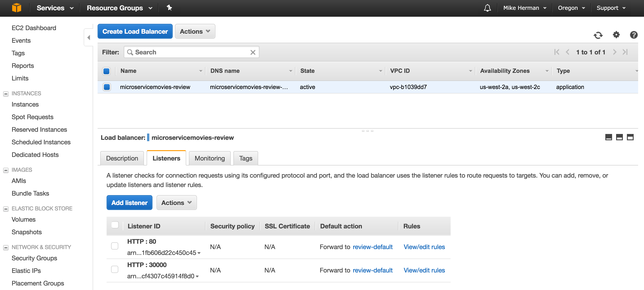
Task: Open the Oregon region dropdown
Action: tap(571, 8)
